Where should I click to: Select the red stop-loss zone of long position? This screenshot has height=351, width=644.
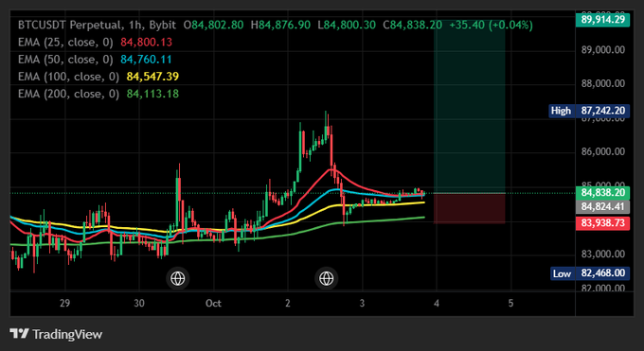[470, 208]
